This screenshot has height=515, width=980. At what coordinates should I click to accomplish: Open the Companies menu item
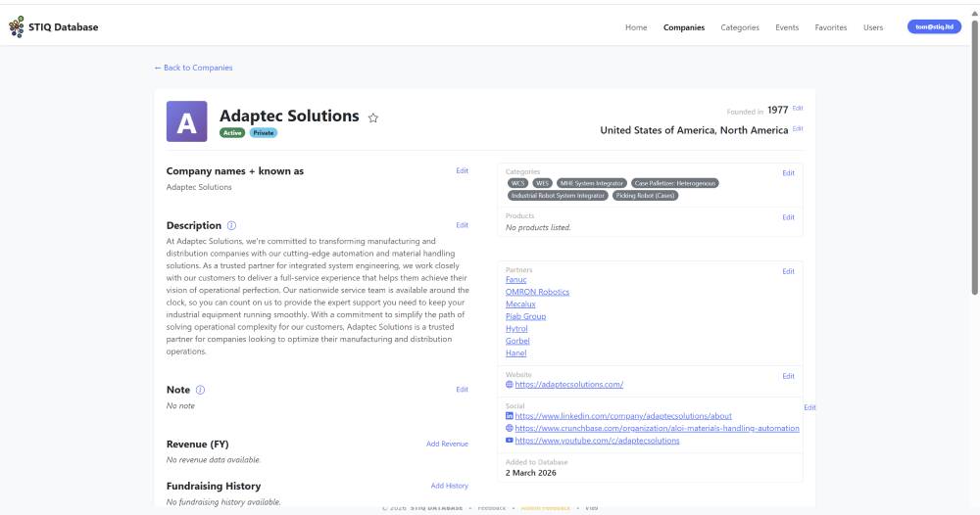(684, 27)
